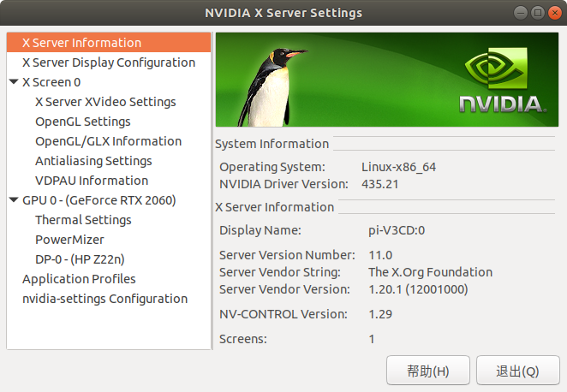Maximize the NVIDIA X Server Settings window
Screen dimensions: 567x392
point(538,13)
